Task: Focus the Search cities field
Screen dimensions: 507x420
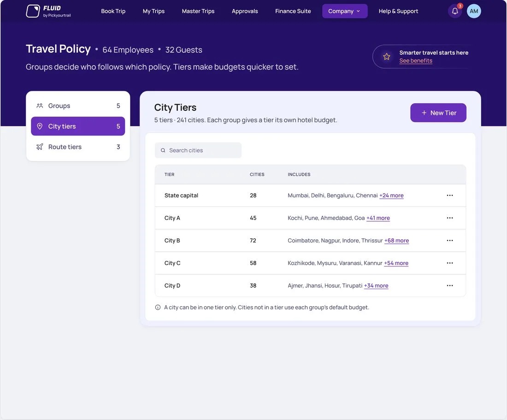Action: tap(198, 150)
